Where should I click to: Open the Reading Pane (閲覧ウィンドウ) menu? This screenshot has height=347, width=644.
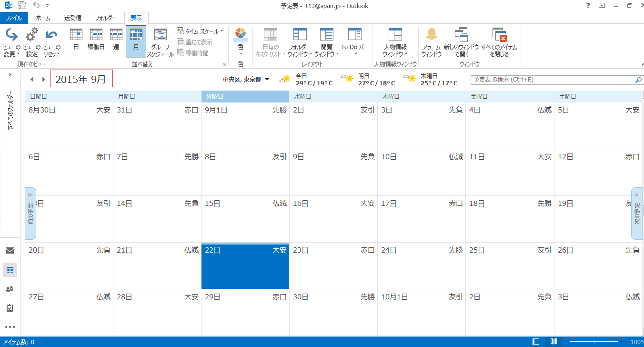pos(326,42)
